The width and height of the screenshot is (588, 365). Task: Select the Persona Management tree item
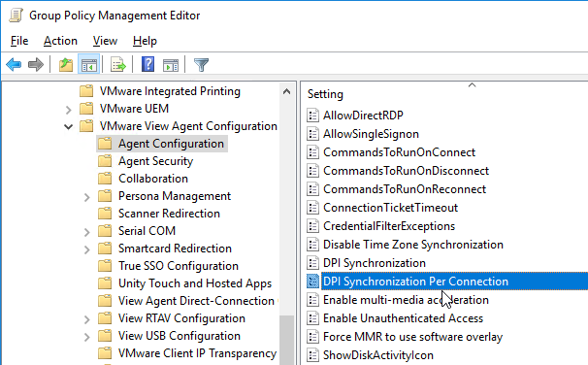pyautogui.click(x=175, y=196)
